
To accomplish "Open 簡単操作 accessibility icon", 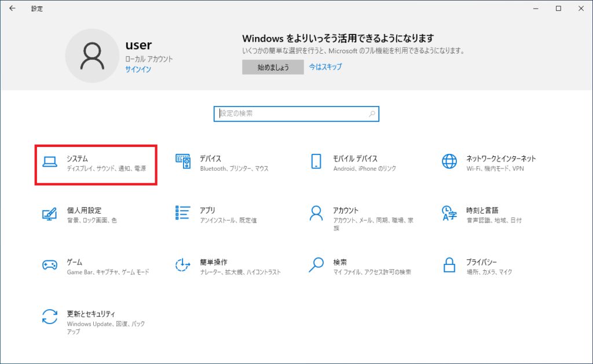I will click(x=183, y=265).
